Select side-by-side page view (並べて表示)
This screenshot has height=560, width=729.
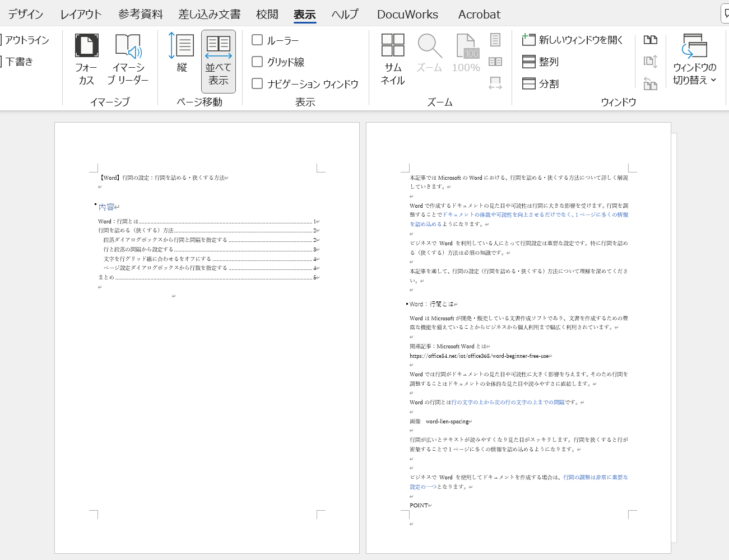coord(219,61)
